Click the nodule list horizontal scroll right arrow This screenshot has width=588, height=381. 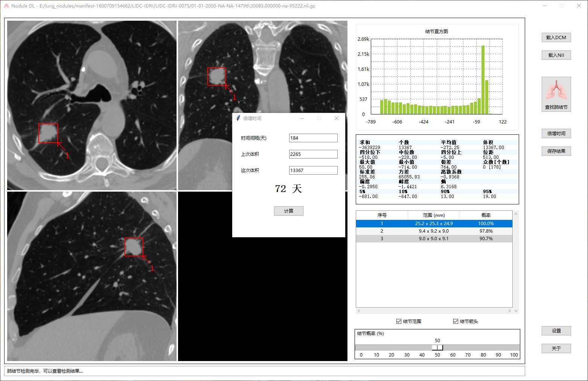510,311
